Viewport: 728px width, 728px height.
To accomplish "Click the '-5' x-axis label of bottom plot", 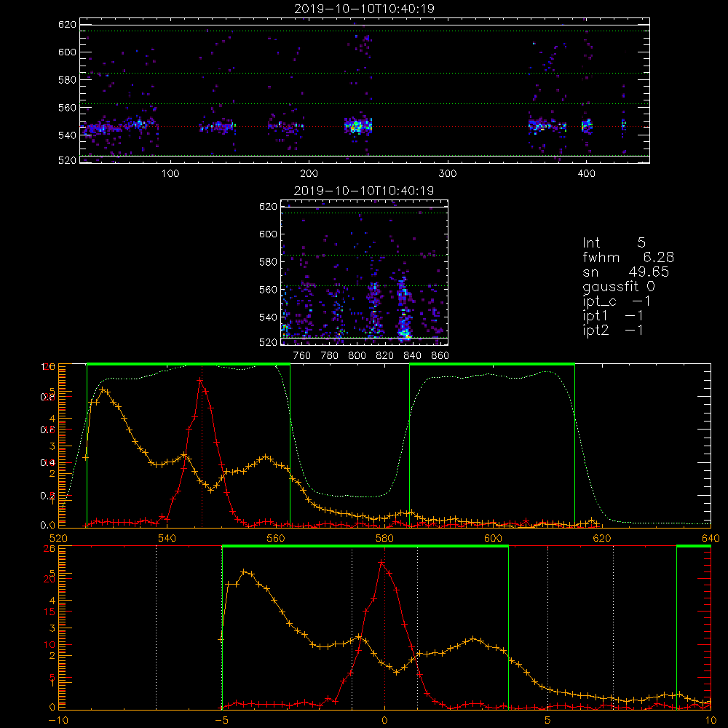I will (x=221, y=721).
